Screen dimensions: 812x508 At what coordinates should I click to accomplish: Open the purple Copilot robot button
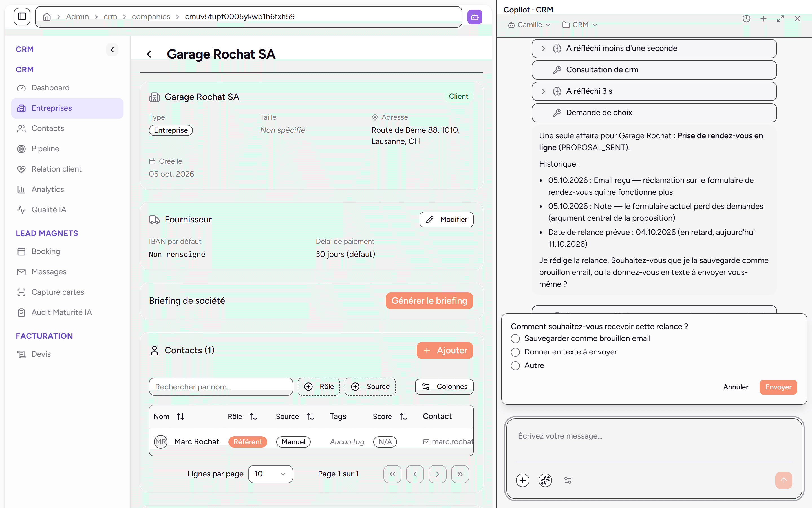[x=475, y=16]
